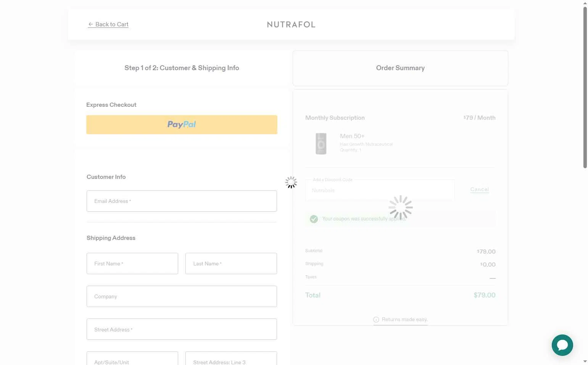The height and width of the screenshot is (365, 588).
Task: Click the discount code input box
Action: click(x=380, y=190)
